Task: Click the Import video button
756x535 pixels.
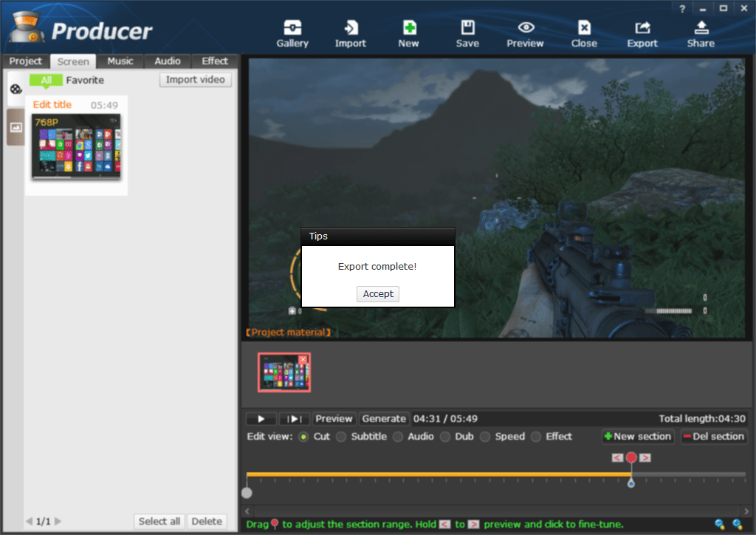Action: (196, 80)
